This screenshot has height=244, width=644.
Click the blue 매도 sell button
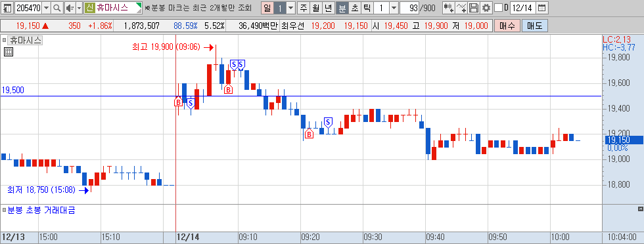pyautogui.click(x=534, y=26)
